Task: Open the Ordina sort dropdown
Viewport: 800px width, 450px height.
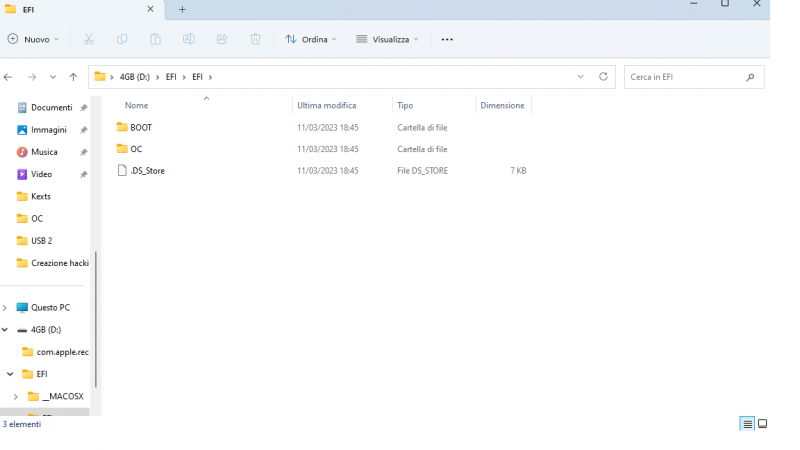Action: pyautogui.click(x=311, y=39)
